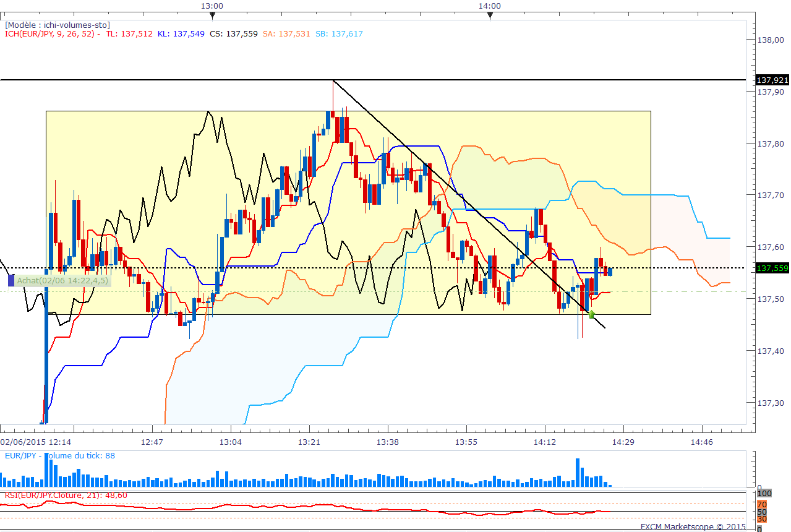Click the SB: 137,617 value in legend
This screenshot has height=532, width=791.
click(339, 34)
